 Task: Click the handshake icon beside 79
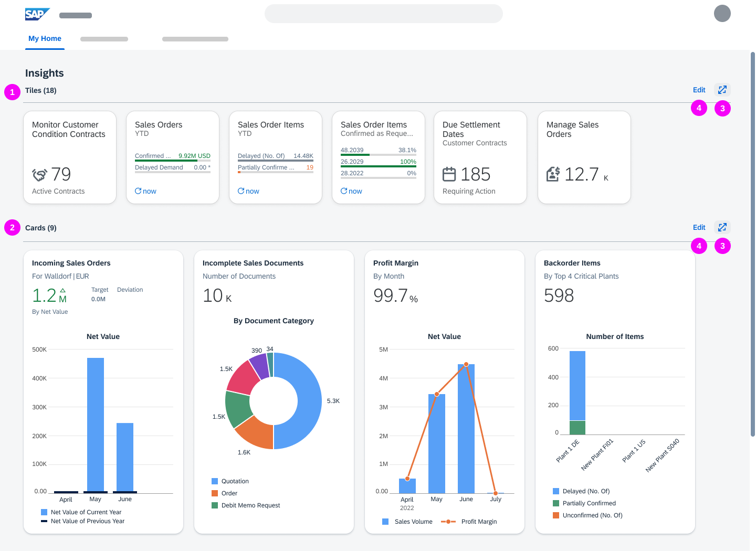point(39,174)
